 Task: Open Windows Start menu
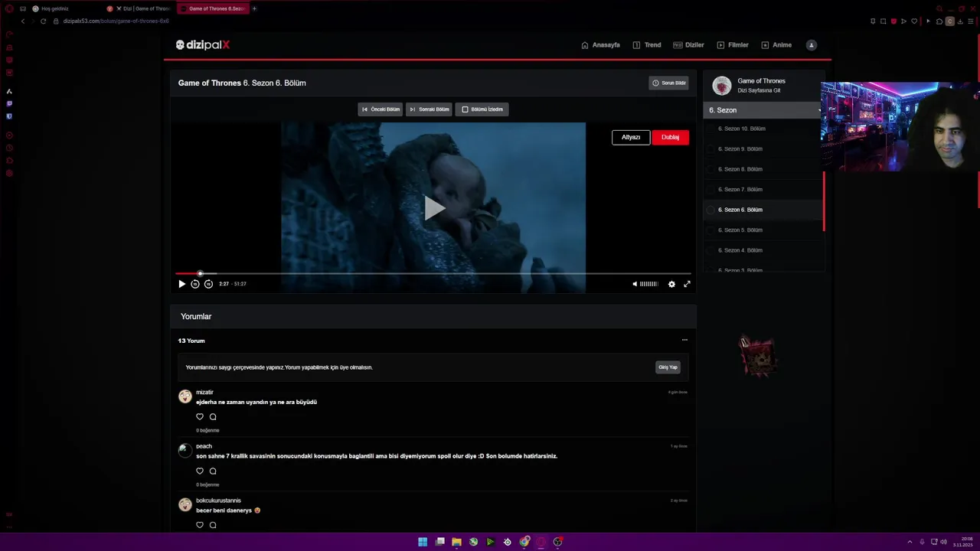click(x=423, y=542)
